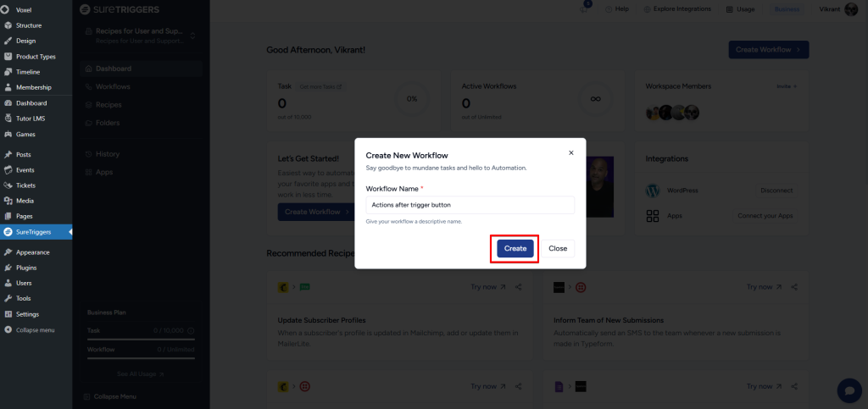The height and width of the screenshot is (409, 868).
Task: Click the Help link in top bar
Action: click(x=616, y=9)
